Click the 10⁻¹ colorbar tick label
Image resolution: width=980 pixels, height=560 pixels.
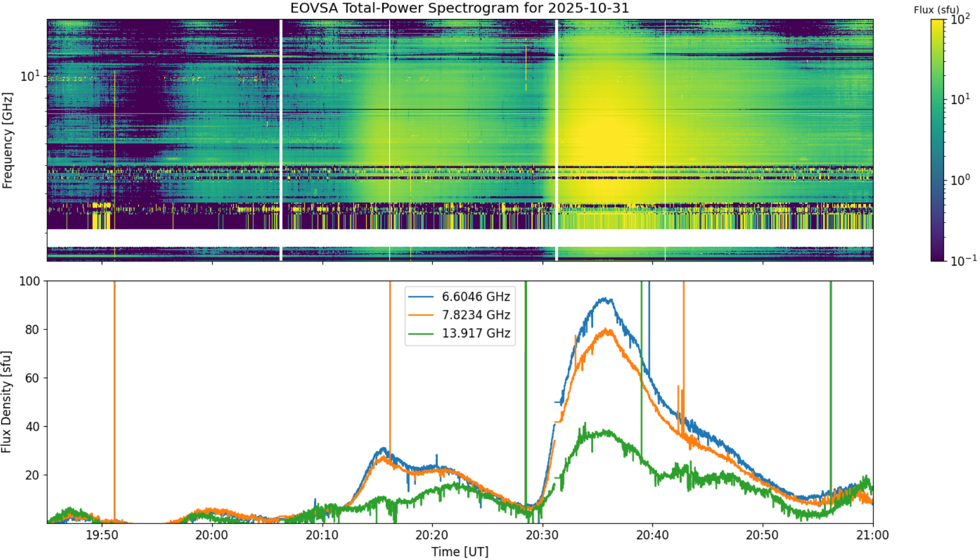click(963, 260)
